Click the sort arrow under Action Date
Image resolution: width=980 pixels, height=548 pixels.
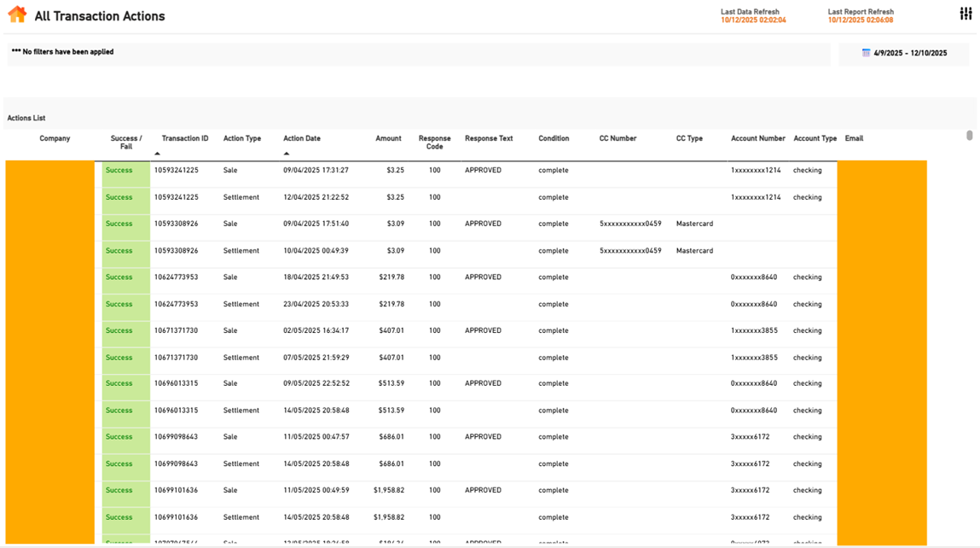click(287, 154)
